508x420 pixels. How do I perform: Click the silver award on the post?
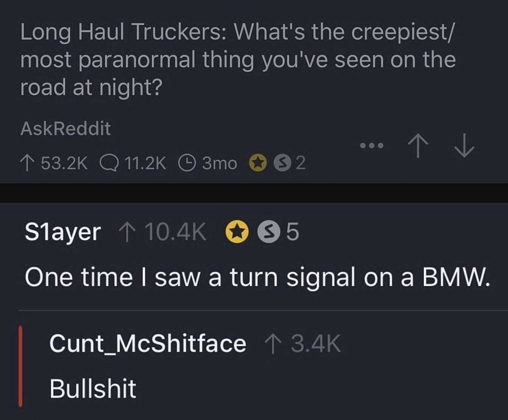point(283,164)
